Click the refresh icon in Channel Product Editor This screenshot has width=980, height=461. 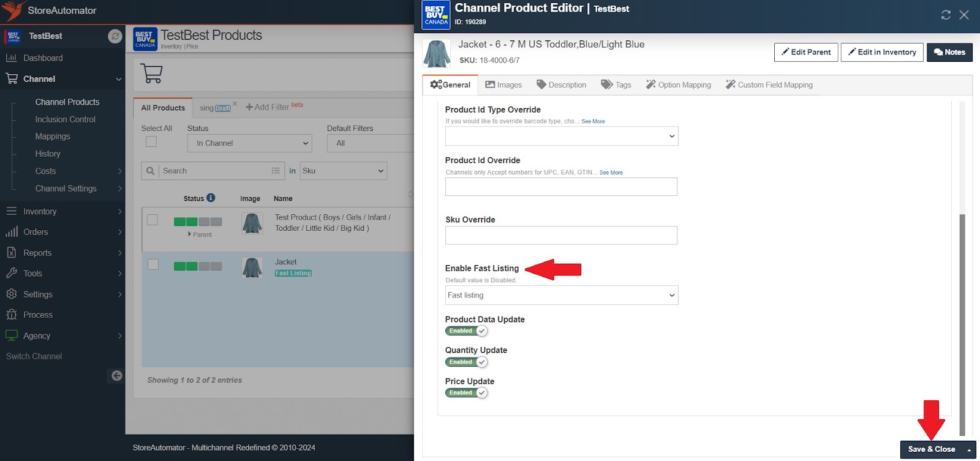(x=946, y=15)
